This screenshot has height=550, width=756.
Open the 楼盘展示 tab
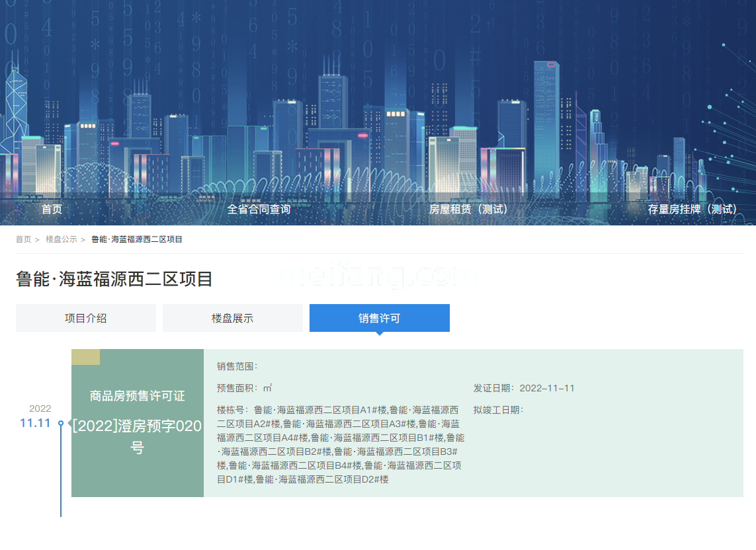(232, 318)
